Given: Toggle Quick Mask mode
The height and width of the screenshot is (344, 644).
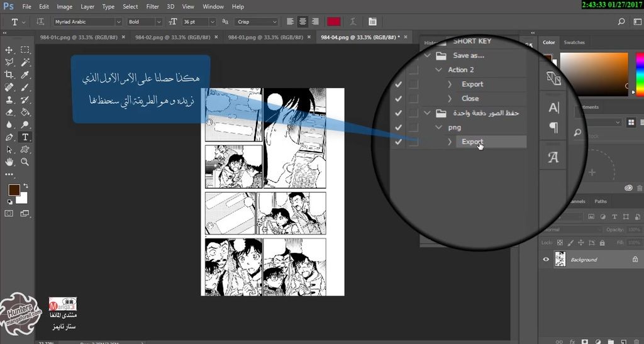Looking at the screenshot, I should pos(9,213).
